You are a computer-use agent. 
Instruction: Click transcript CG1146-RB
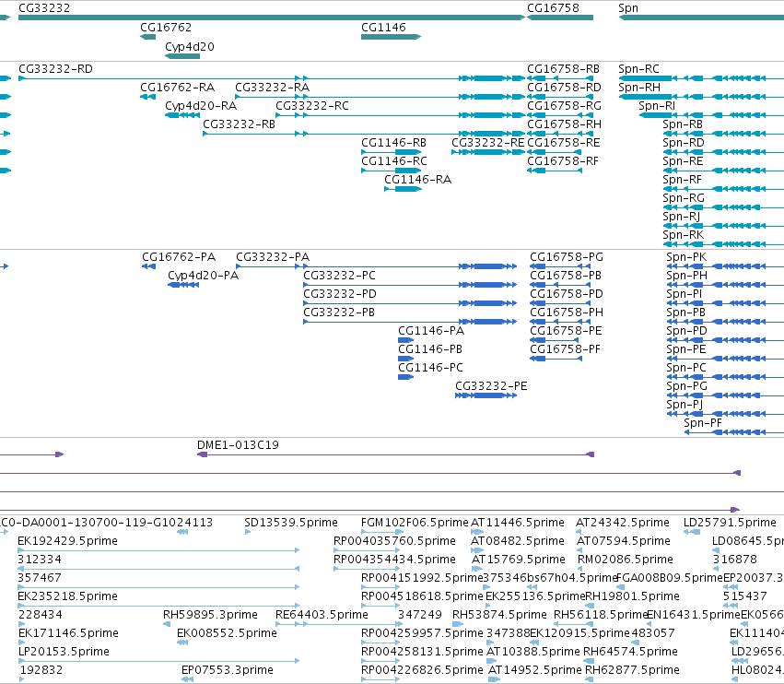(393, 143)
